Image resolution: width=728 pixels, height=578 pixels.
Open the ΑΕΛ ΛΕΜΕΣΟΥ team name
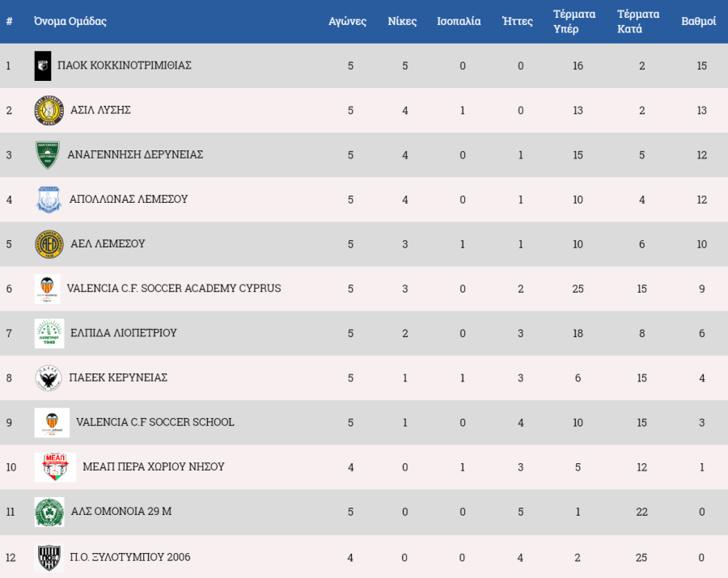tap(108, 243)
